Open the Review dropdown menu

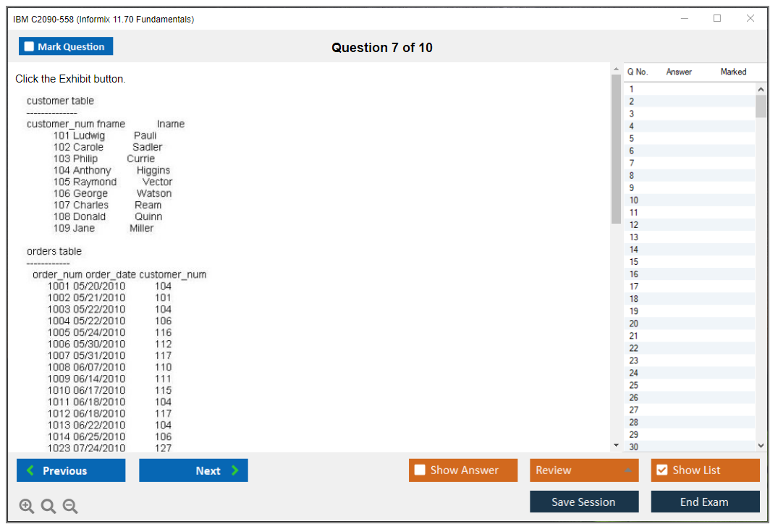[583, 470]
